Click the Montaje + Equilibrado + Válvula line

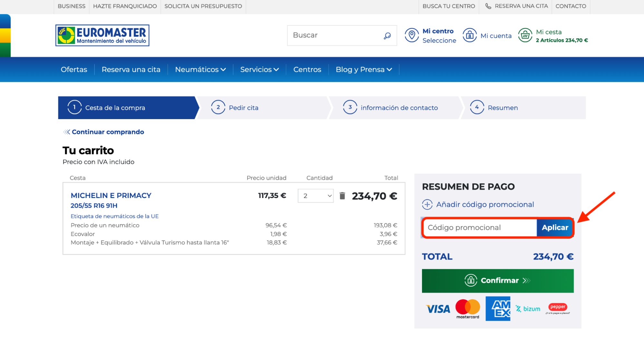tap(150, 242)
